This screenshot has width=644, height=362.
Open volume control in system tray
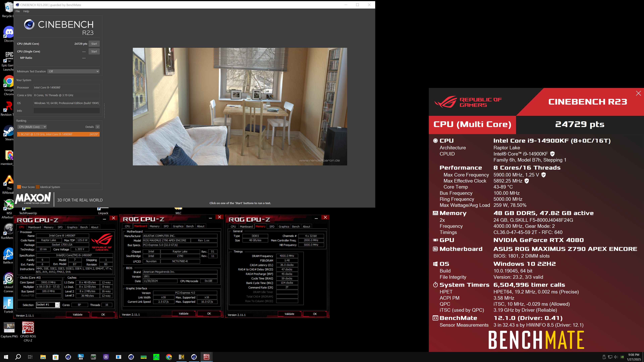click(x=616, y=357)
